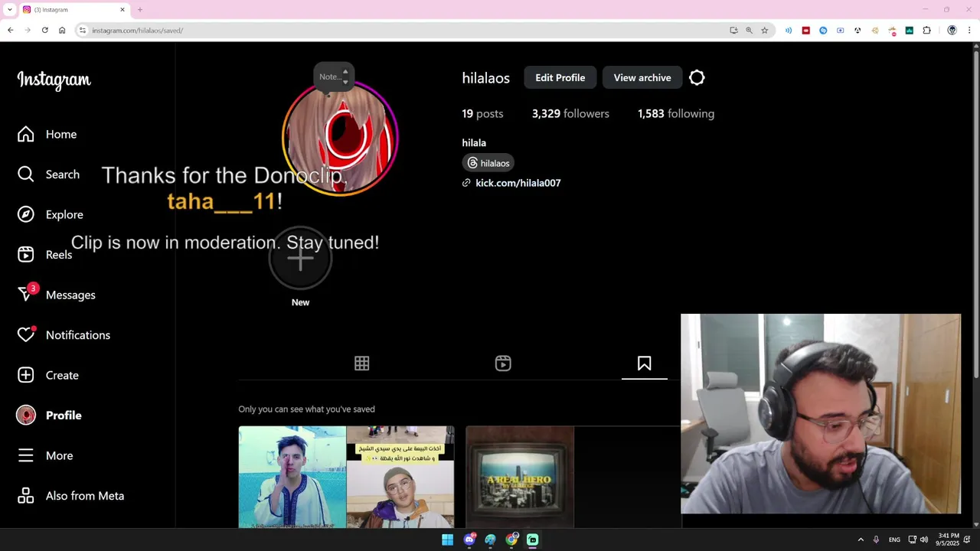Click View archive button
Screen dimensions: 980x551
pos(642,77)
